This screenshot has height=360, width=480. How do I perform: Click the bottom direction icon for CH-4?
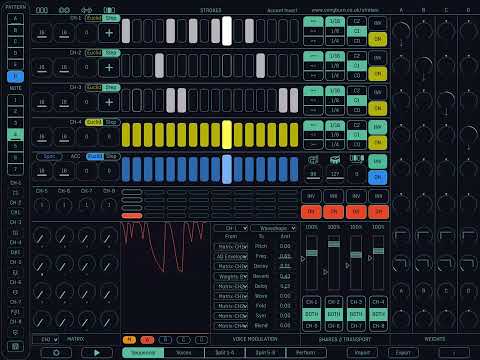pyautogui.click(x=313, y=145)
